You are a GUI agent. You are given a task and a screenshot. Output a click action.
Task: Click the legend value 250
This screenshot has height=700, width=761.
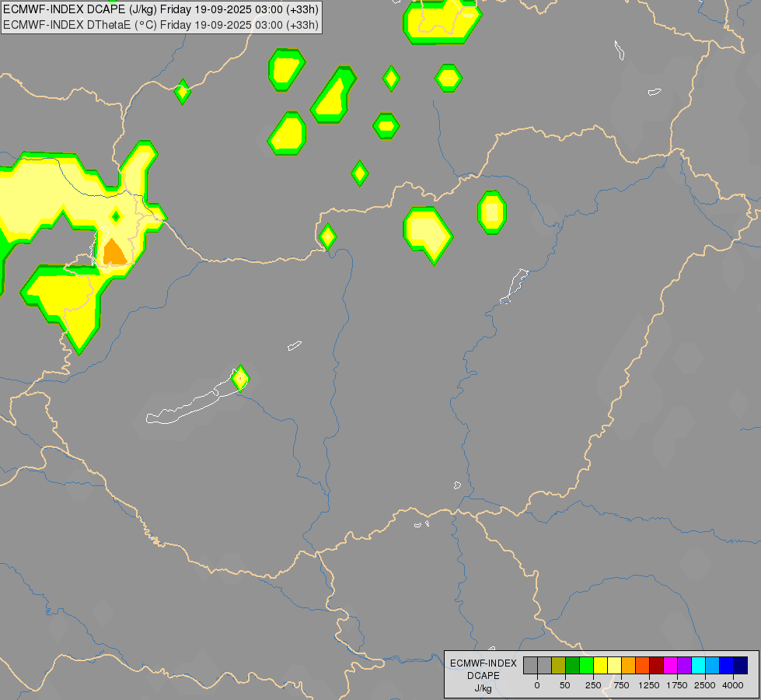(x=593, y=685)
